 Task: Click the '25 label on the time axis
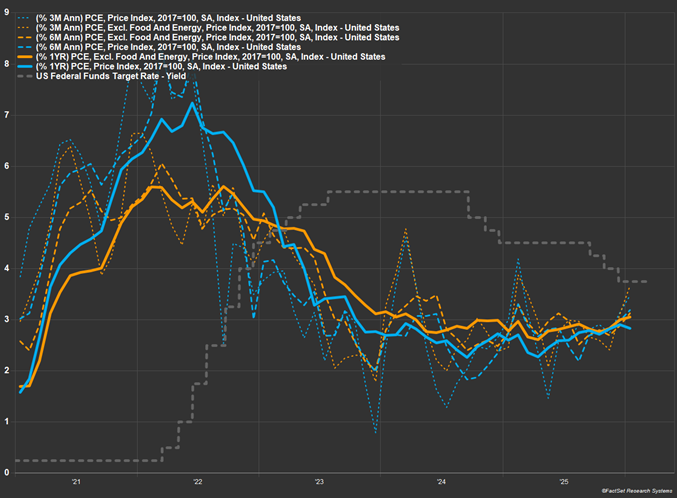(563, 482)
